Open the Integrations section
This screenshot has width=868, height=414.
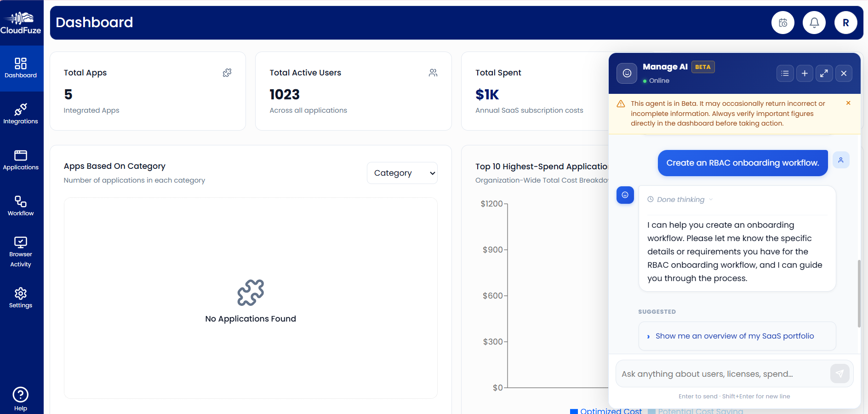(21, 114)
